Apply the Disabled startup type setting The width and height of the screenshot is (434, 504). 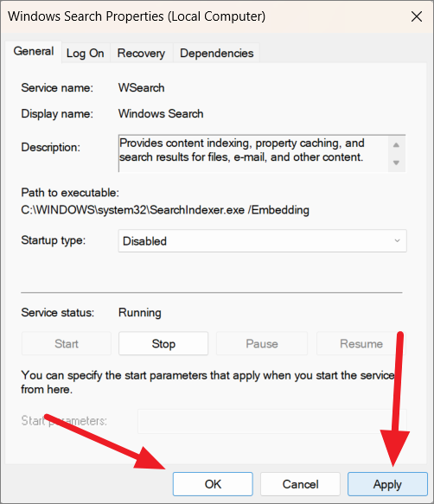click(x=387, y=484)
